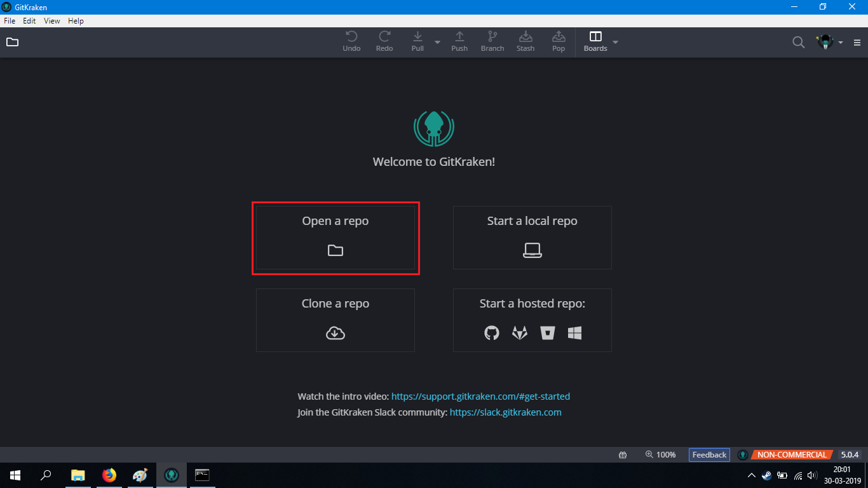This screenshot has height=488, width=868.
Task: Expand the Pull options dropdown arrow
Action: [x=437, y=43]
